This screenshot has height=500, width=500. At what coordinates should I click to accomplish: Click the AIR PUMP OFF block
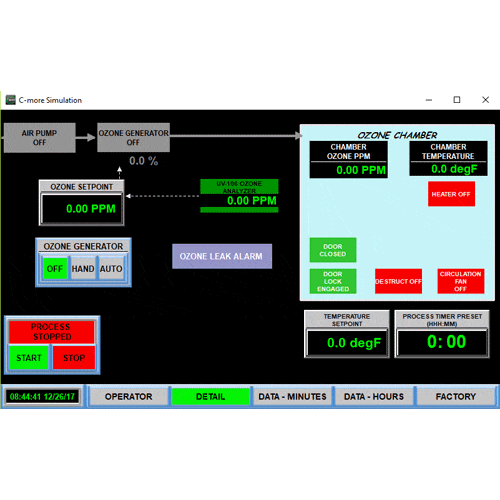point(40,138)
